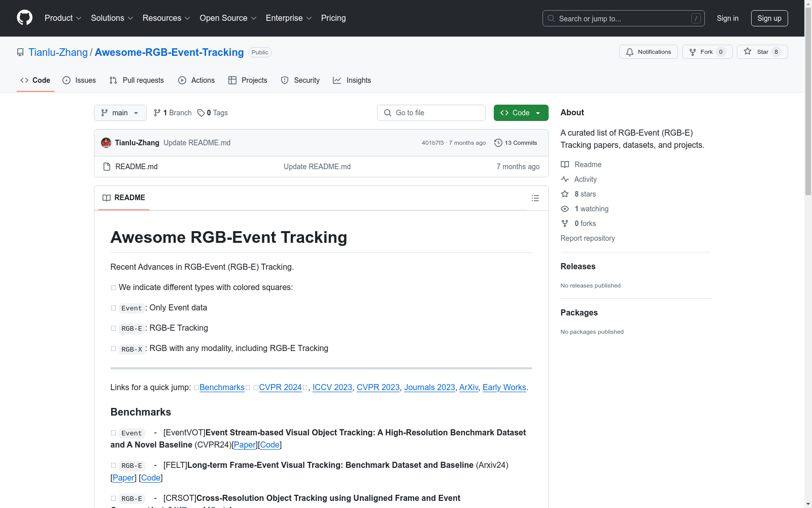Expand the Enterprise menu
Viewport: 812px width, 508px height.
coord(289,18)
